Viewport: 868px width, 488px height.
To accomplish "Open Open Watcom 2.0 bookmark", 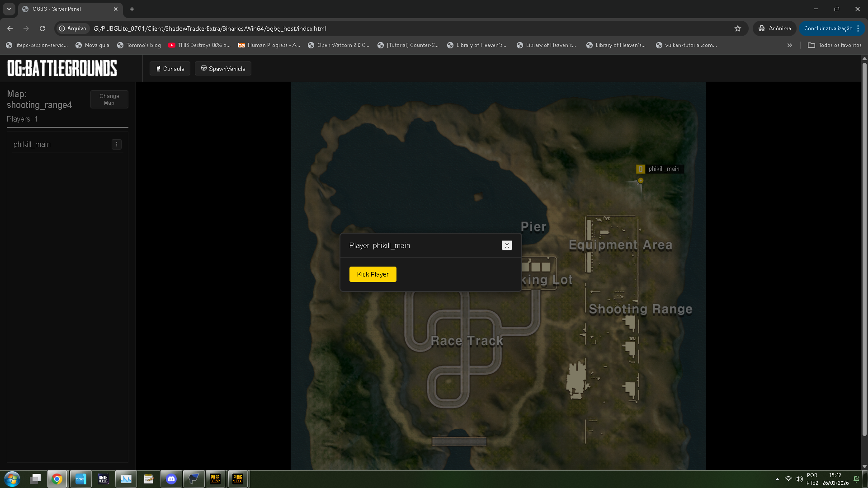I will click(339, 45).
